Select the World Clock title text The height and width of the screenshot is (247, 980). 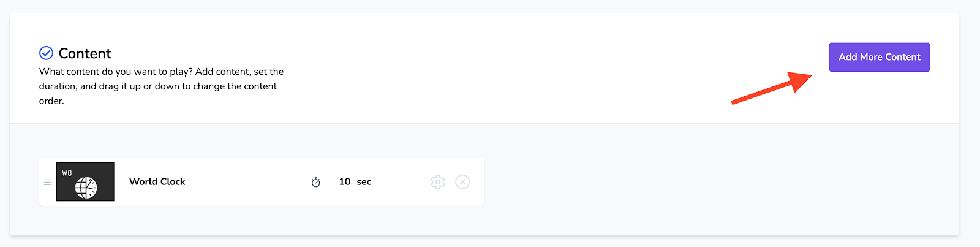pos(157,182)
